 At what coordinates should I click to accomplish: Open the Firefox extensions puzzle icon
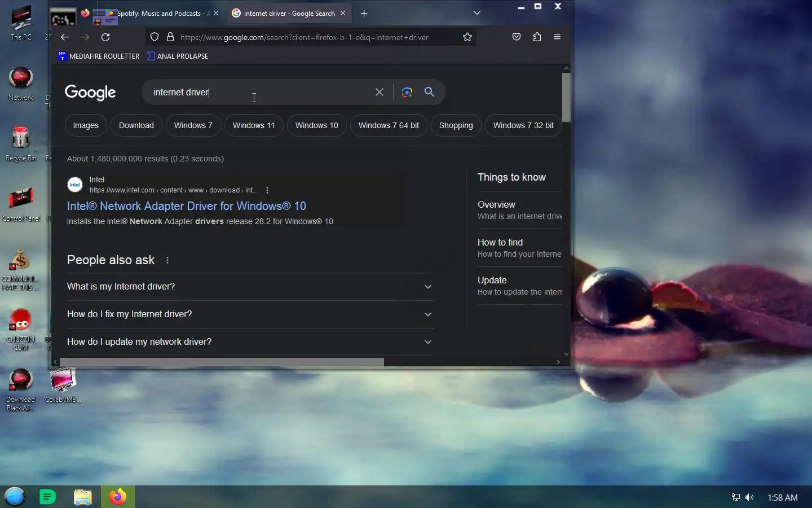(537, 37)
